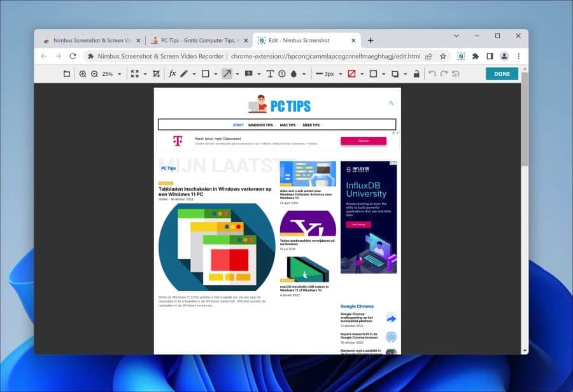The height and width of the screenshot is (392, 573).
Task: Select the numbered marker tool
Action: [x=282, y=74]
